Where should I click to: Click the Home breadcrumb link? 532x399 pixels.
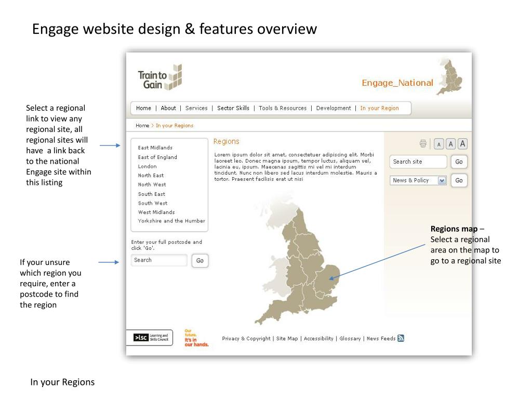pos(142,126)
